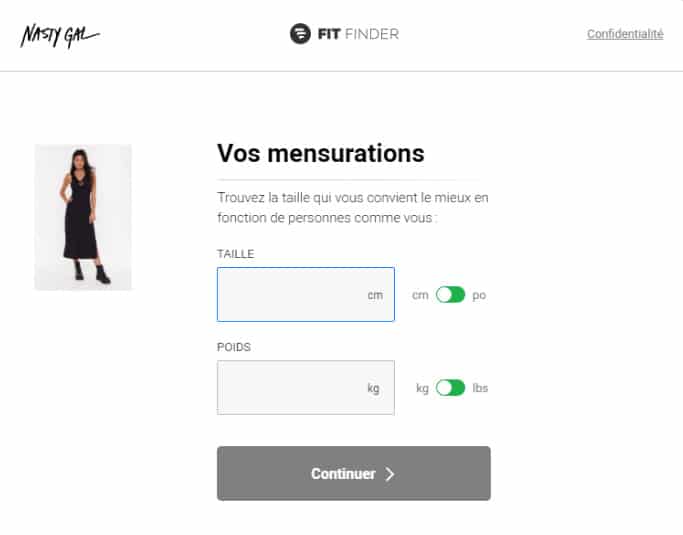
Task: Click the Fit Finder round icon
Action: pos(300,35)
